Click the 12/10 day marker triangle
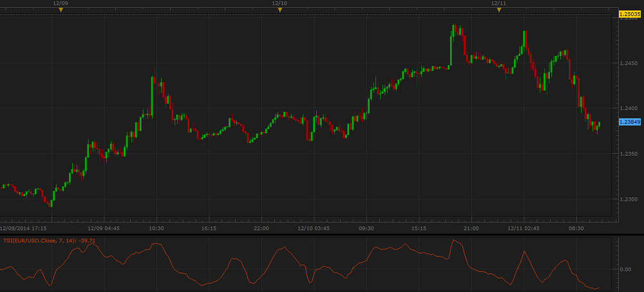 (279, 10)
